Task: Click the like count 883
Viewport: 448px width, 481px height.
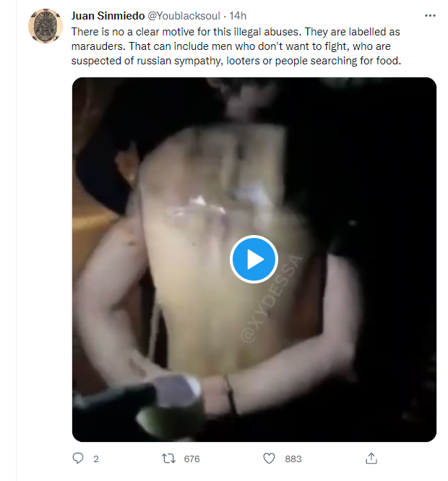Action: click(x=293, y=459)
